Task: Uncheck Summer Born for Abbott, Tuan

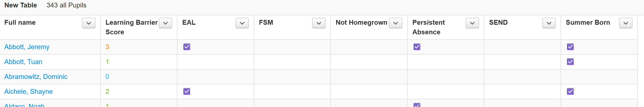Action: click(570, 62)
